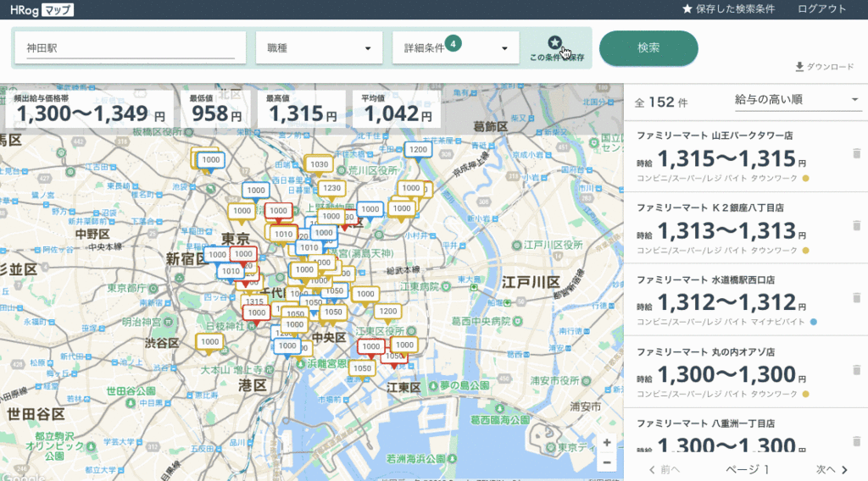Go to previous page with 前へ
This screenshot has width=868, height=481.
click(665, 469)
